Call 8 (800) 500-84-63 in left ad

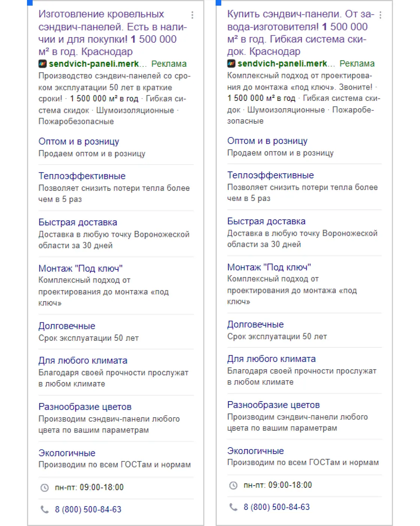point(88,510)
